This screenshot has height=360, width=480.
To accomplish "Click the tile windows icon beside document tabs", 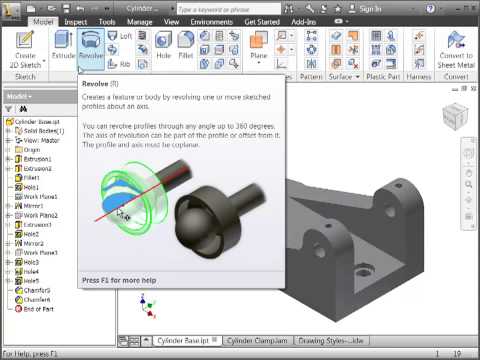I will [x=134, y=341].
